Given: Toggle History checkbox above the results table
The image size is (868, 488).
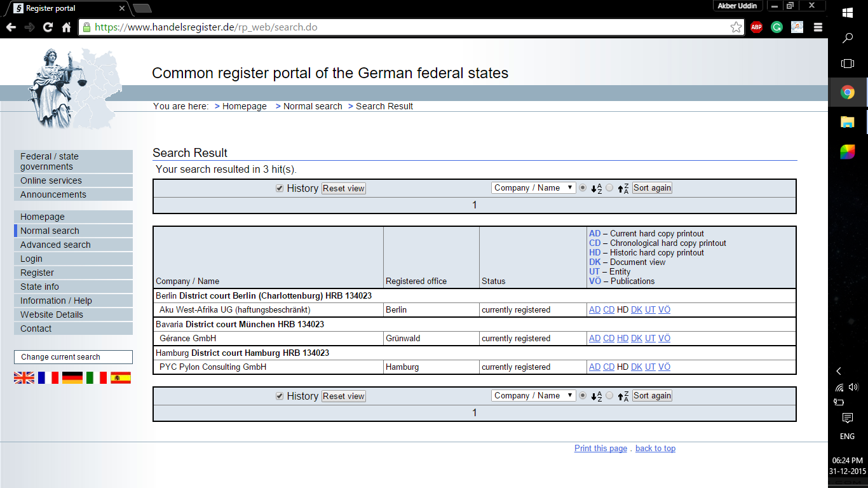Looking at the screenshot, I should (280, 188).
